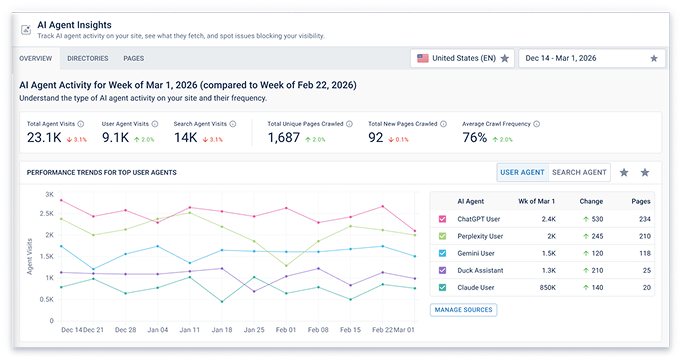Show info for Total Unique Pages Crawled

pyautogui.click(x=349, y=124)
